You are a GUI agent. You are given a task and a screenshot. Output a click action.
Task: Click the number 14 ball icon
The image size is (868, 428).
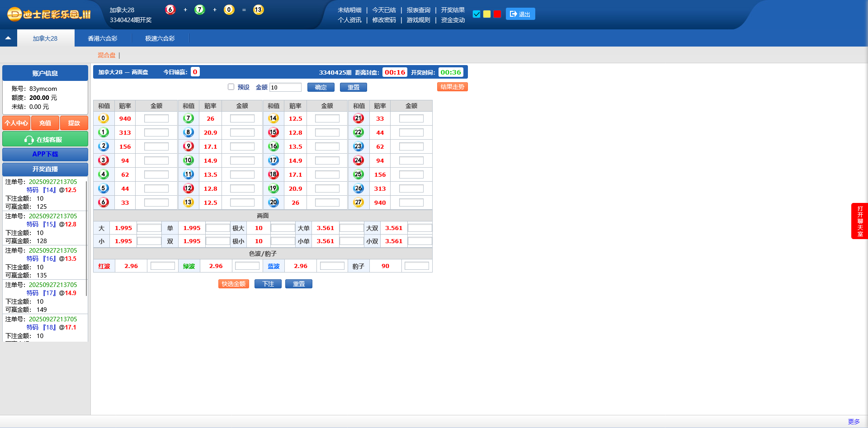273,118
